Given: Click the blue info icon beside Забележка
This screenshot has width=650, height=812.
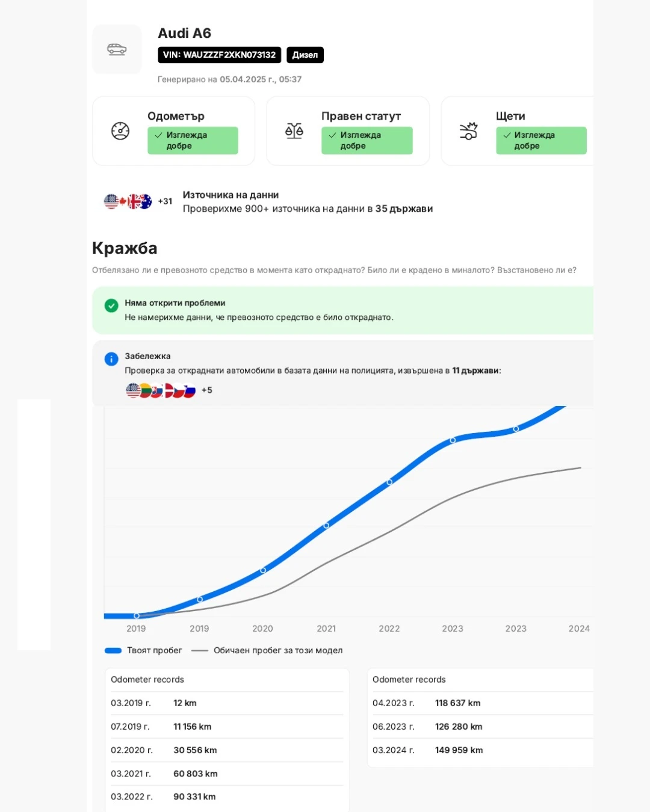Looking at the screenshot, I should point(111,359).
